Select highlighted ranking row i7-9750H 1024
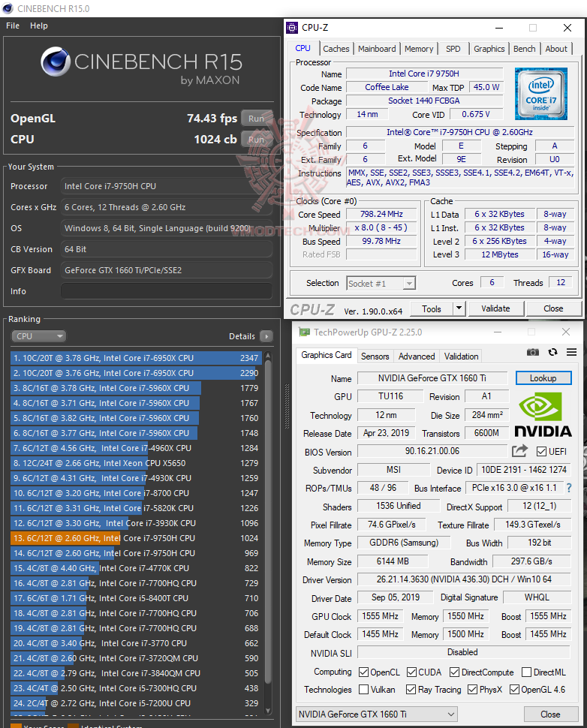 click(136, 538)
